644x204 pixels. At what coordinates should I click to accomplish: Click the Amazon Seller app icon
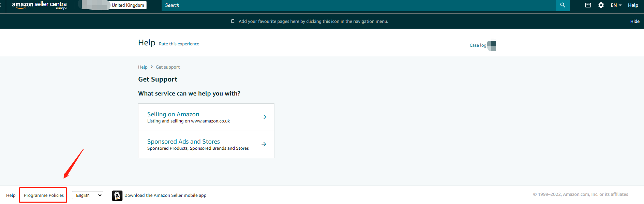coord(117,195)
